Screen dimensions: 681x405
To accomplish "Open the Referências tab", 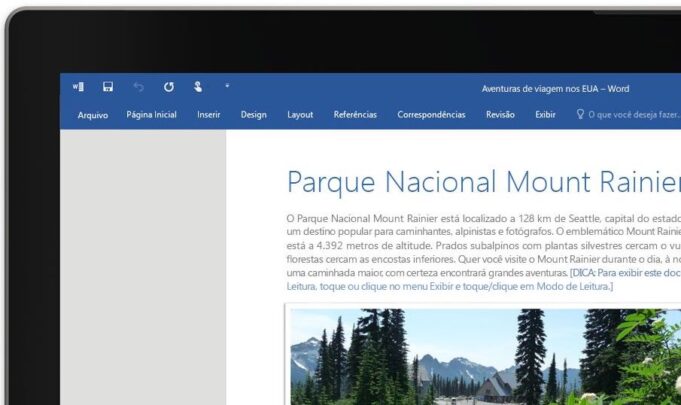I will coord(355,115).
